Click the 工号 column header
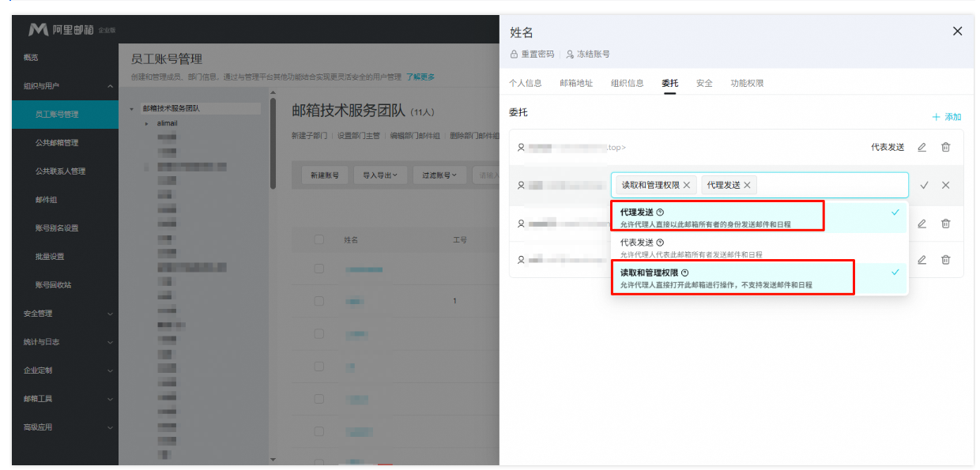 (x=460, y=239)
